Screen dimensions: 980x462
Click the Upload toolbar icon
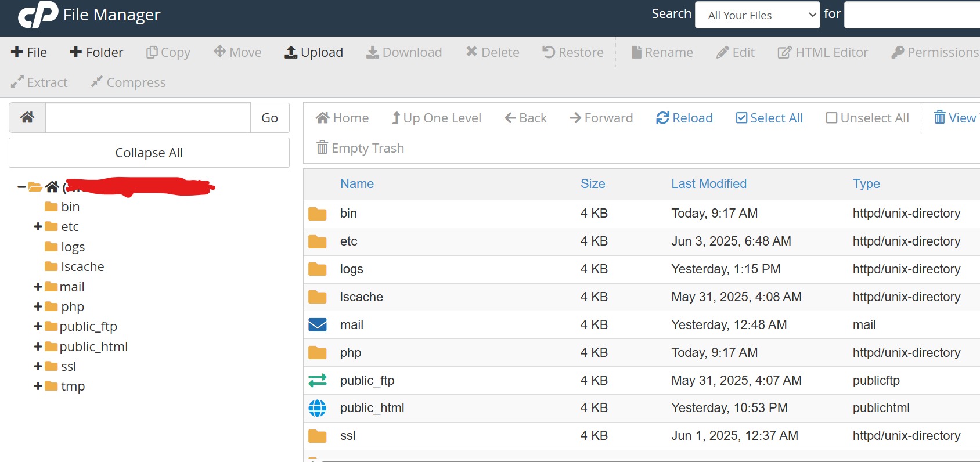[x=291, y=53]
